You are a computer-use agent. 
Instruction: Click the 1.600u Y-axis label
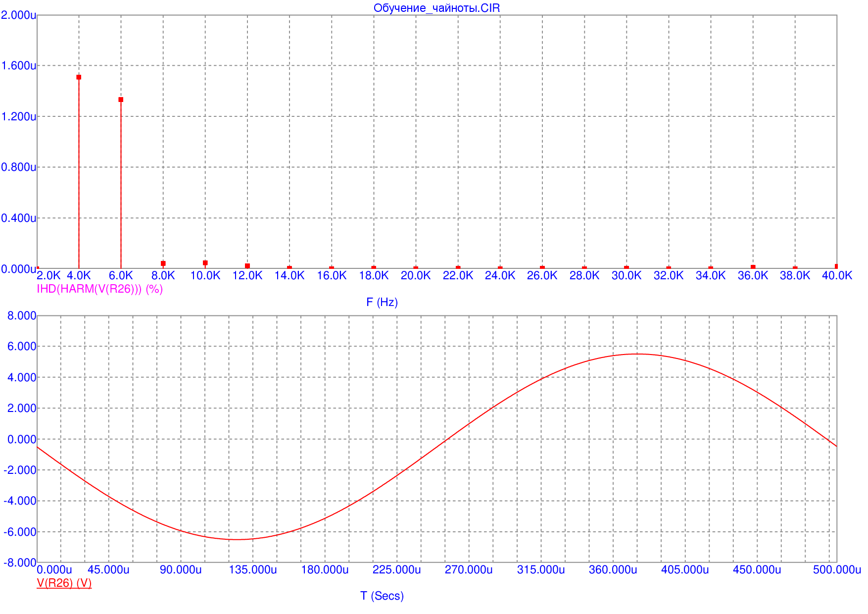[x=18, y=65]
